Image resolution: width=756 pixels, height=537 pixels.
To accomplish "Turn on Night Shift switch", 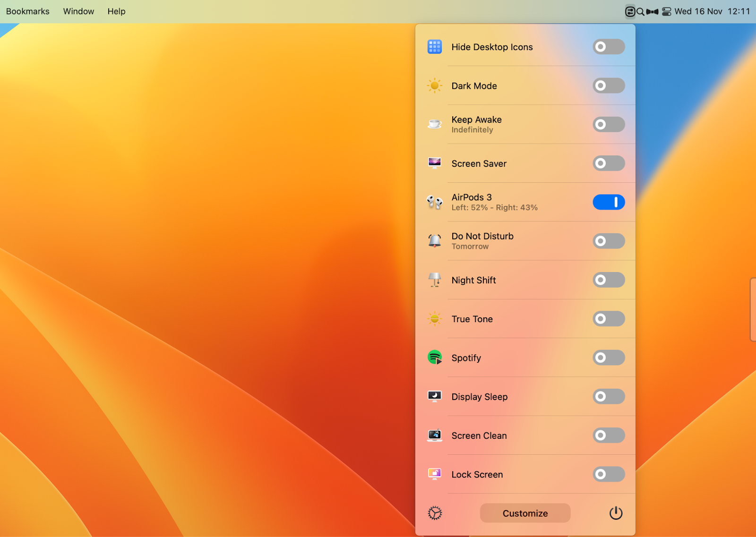I will tap(609, 280).
